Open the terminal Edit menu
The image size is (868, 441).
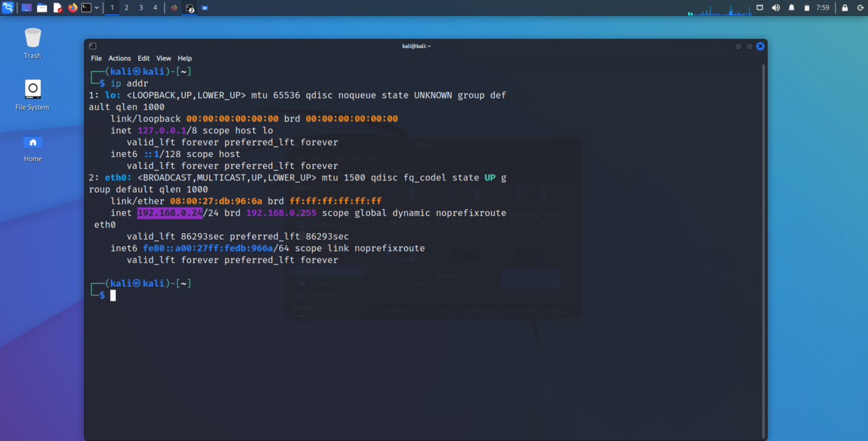[144, 58]
